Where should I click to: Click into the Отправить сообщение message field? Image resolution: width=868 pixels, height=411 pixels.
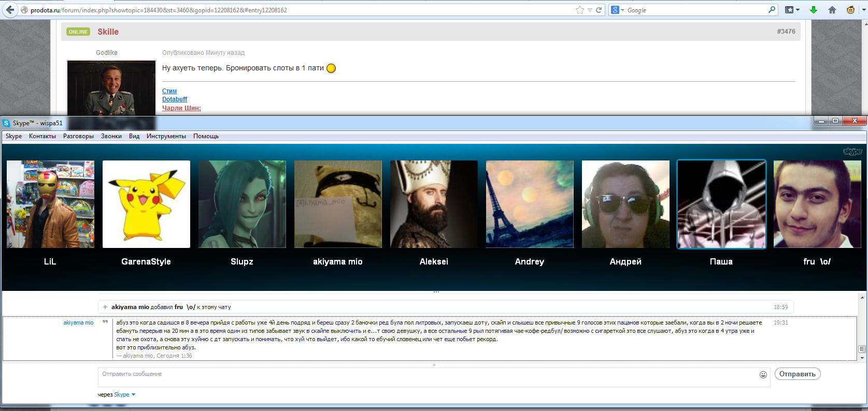coord(425,377)
